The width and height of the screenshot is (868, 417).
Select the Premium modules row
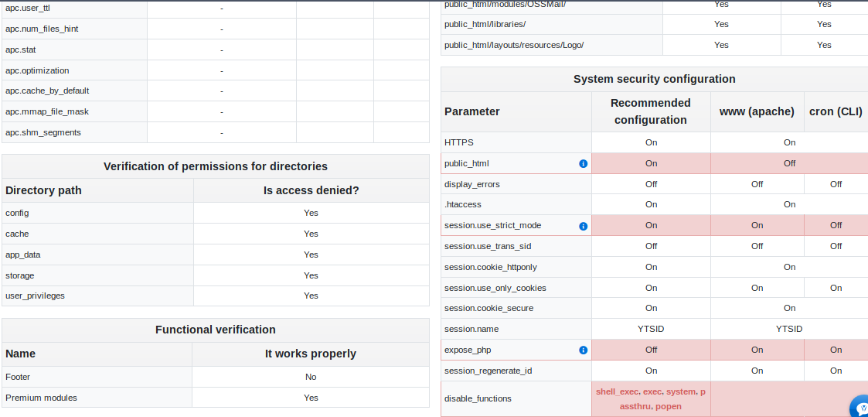41,398
